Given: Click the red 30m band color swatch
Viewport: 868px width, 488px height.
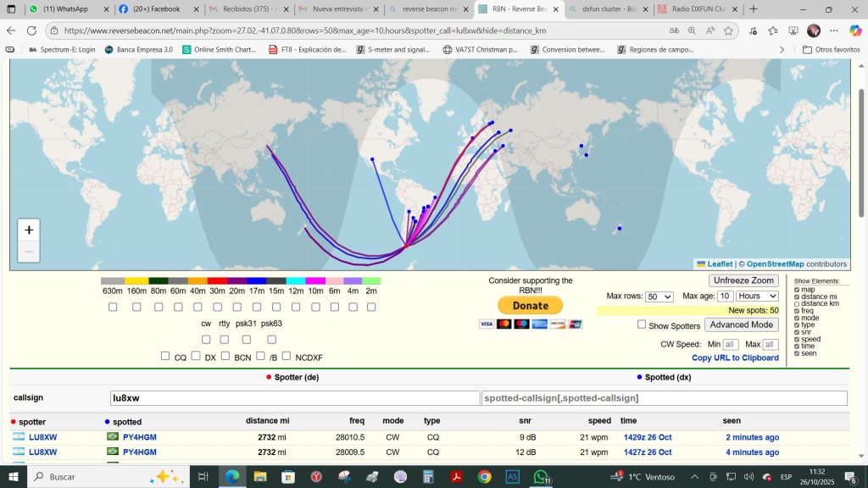Looking at the screenshot, I should [217, 281].
